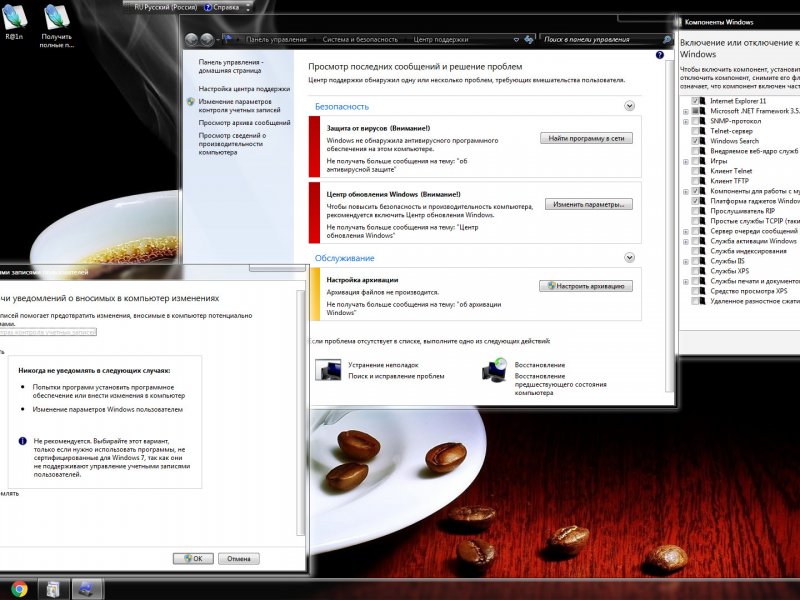
Task: Click OK in the UAC settings dialog
Action: (193, 559)
